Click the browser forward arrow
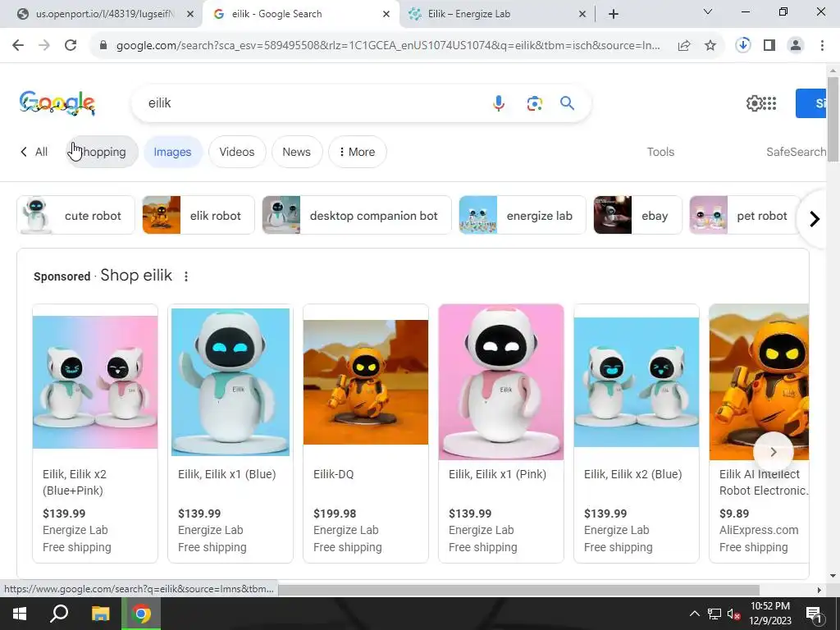 pos(44,46)
